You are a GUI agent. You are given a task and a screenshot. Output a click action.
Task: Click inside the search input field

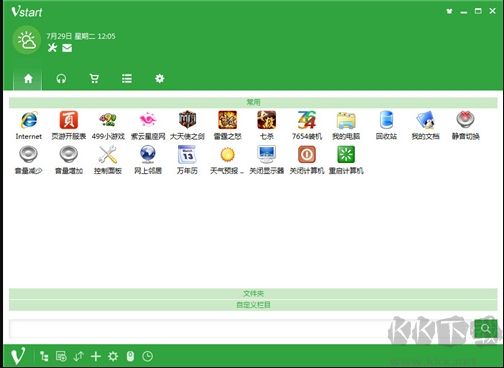(x=241, y=329)
